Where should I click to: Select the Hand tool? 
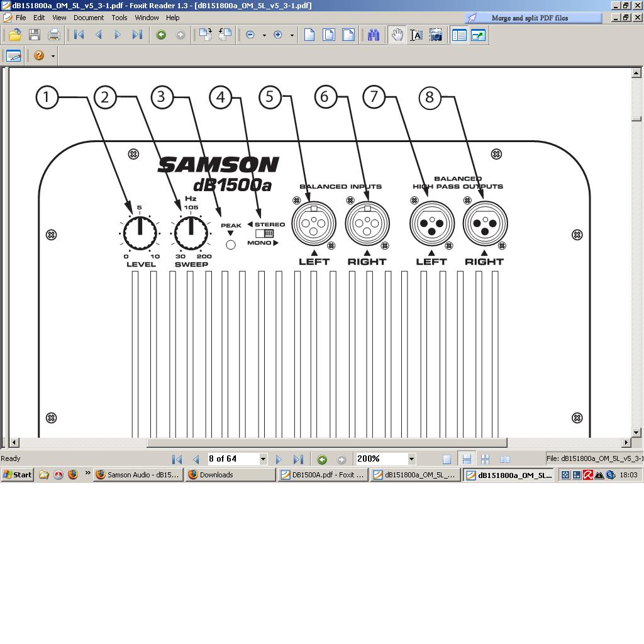[397, 35]
